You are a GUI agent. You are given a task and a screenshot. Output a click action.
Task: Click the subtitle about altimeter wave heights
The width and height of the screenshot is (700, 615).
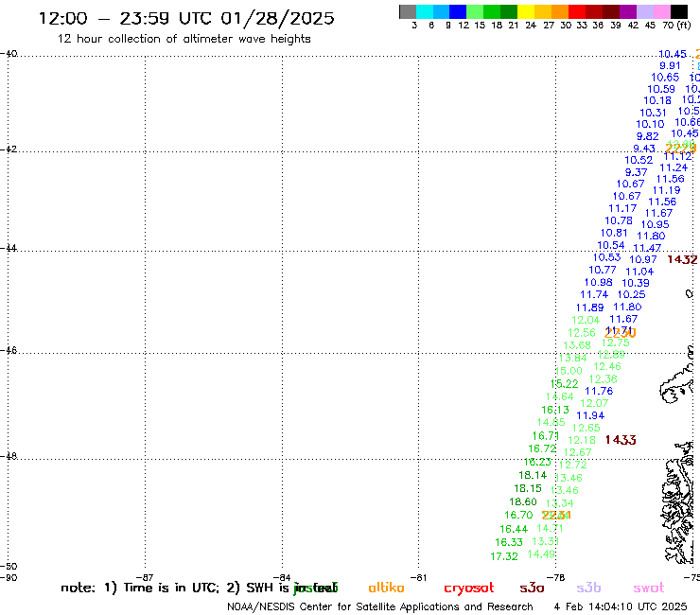pos(184,39)
